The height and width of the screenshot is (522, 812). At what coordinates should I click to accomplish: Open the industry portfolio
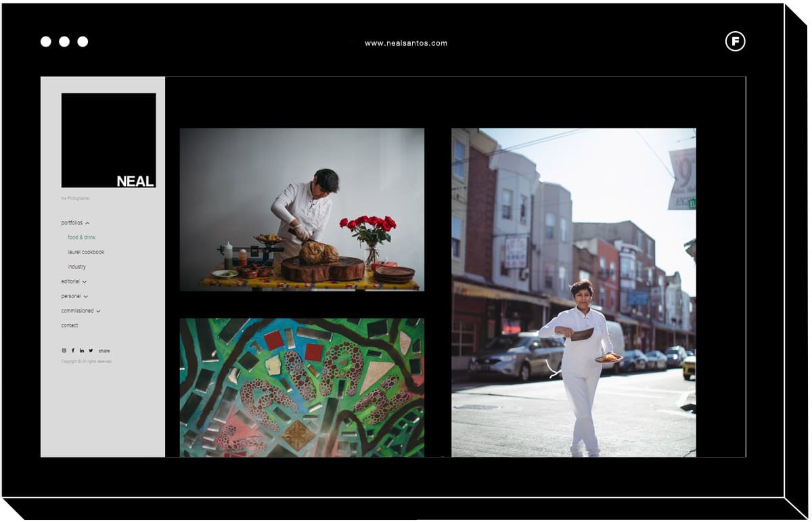pos(76,267)
